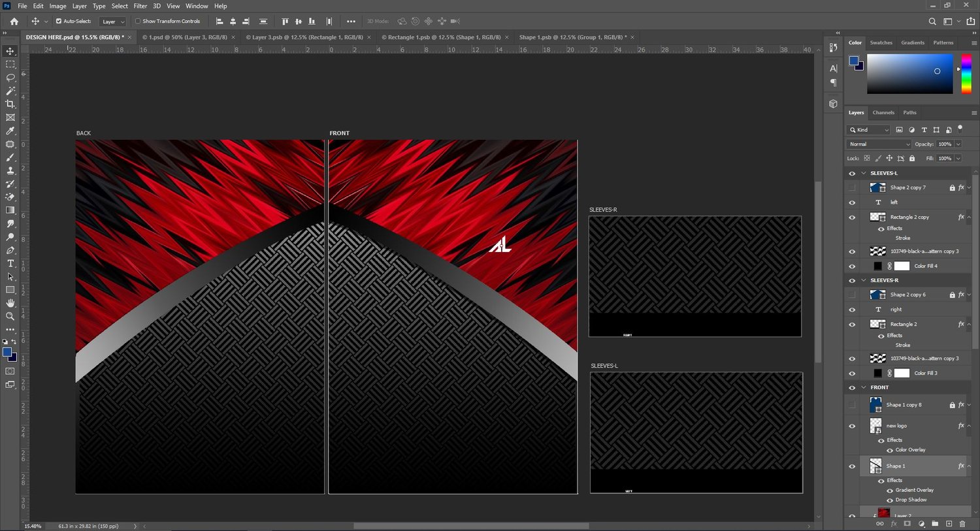Switch to the Channels tab
Viewport: 980px width, 531px height.
click(x=883, y=112)
